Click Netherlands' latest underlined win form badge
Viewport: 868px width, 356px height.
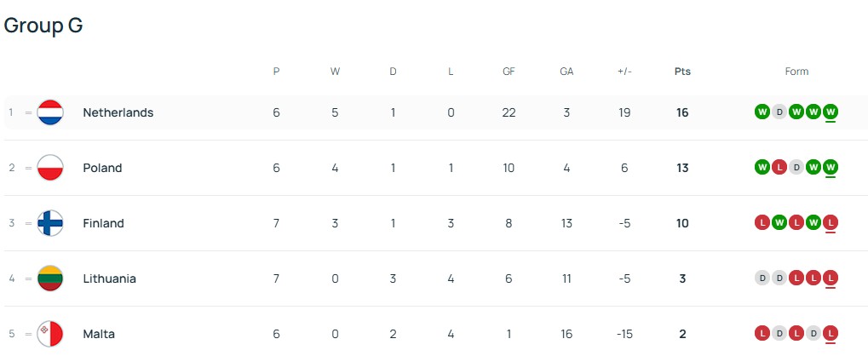tap(831, 112)
